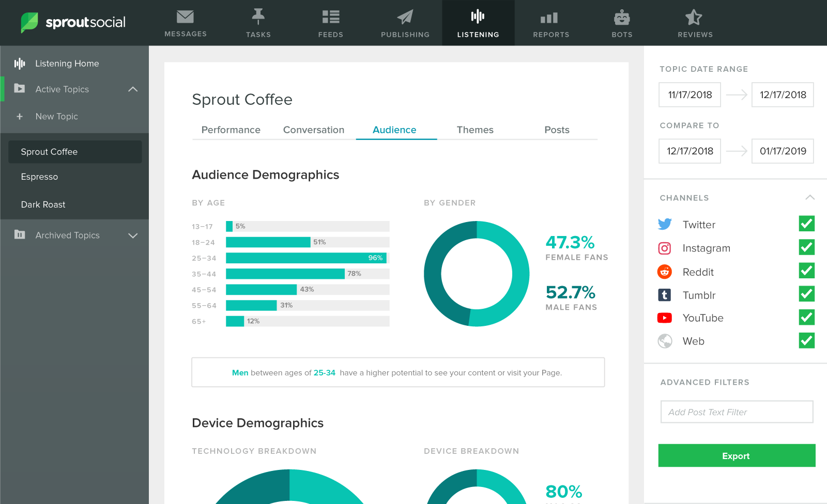Screen dimensions: 827x504
Task: Uncheck the Instagram channel checkbox
Action: (806, 247)
